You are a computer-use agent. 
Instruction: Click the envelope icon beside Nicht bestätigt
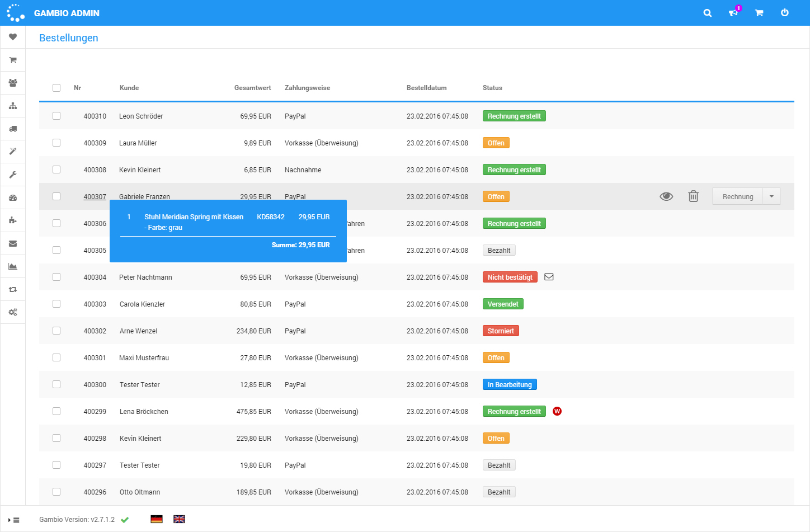point(549,277)
